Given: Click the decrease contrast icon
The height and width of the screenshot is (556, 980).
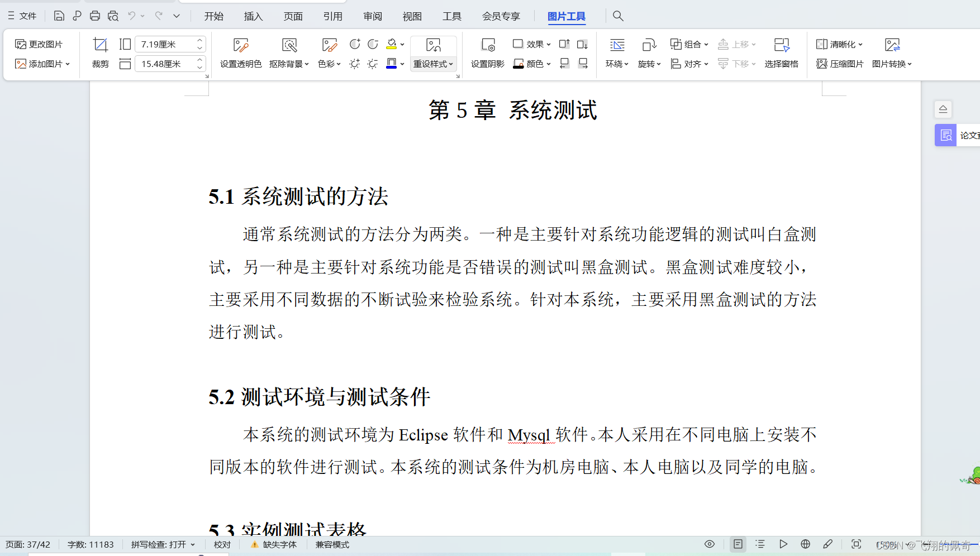Looking at the screenshot, I should point(373,44).
